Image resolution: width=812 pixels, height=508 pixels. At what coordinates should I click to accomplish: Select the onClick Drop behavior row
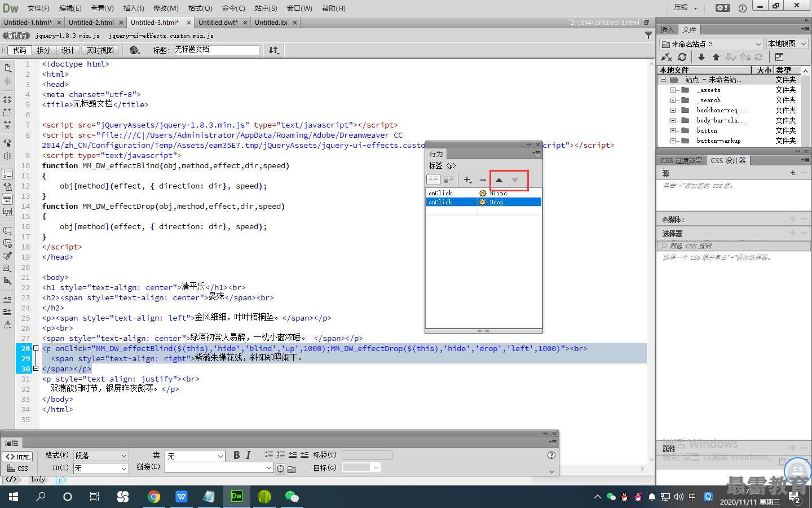[x=484, y=202]
